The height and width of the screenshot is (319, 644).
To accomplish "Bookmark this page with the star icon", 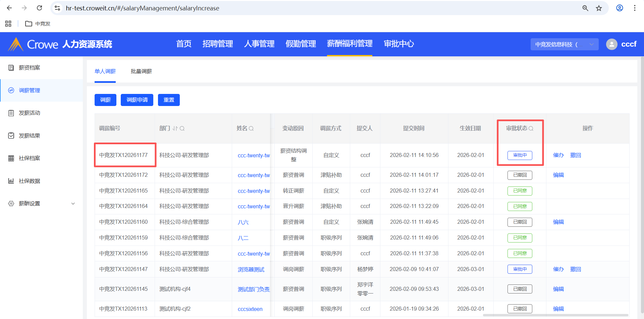I will click(599, 8).
